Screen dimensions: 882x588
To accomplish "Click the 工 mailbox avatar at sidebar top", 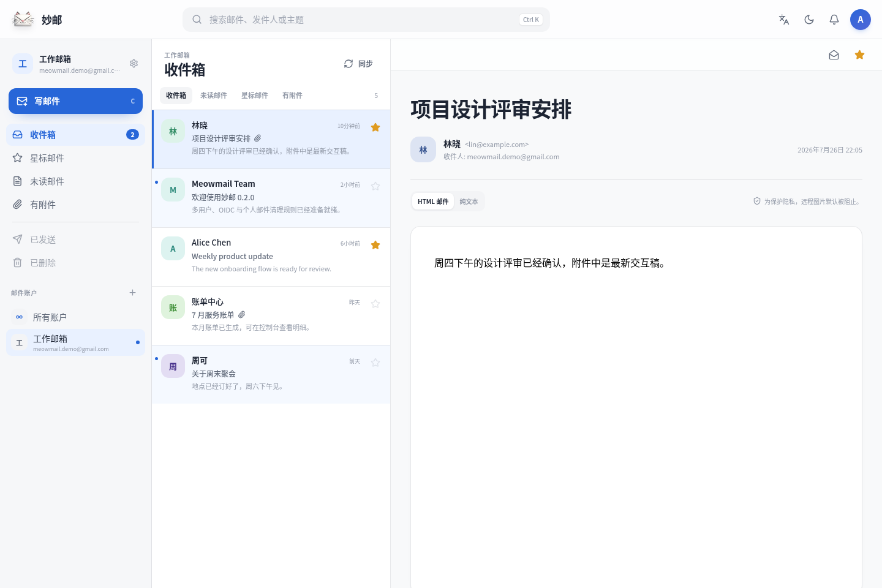I will tap(23, 64).
